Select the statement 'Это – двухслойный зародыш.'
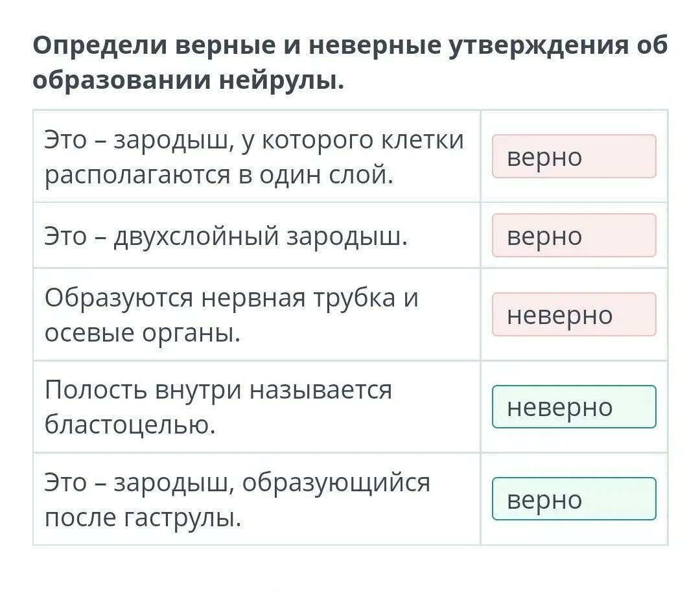700x593 pixels. pyautogui.click(x=226, y=236)
